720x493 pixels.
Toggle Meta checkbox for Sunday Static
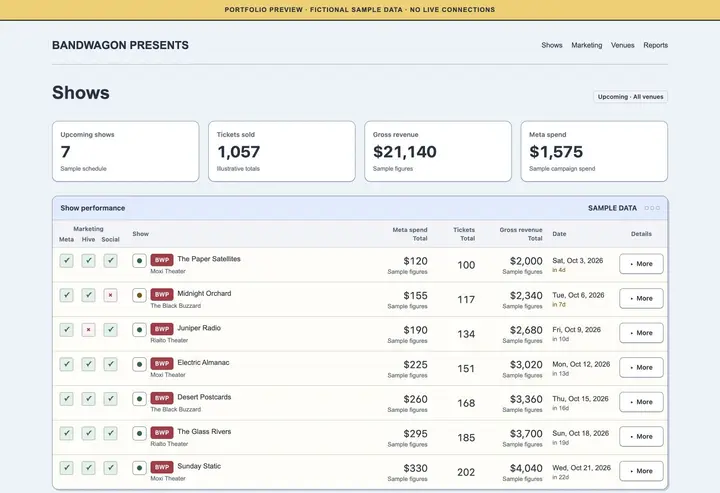[x=67, y=468]
